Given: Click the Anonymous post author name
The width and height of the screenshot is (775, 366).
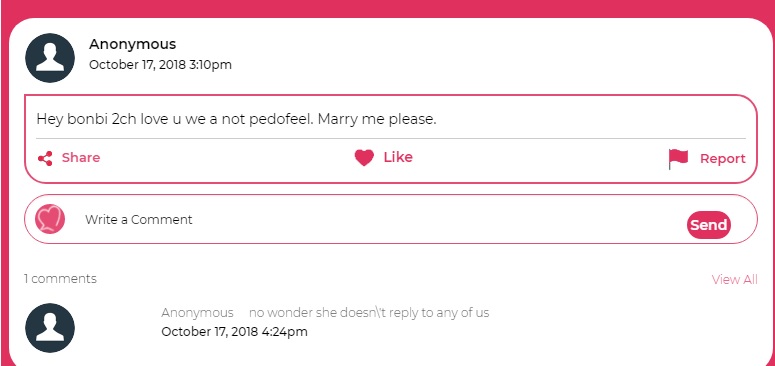Looking at the screenshot, I should [x=132, y=44].
